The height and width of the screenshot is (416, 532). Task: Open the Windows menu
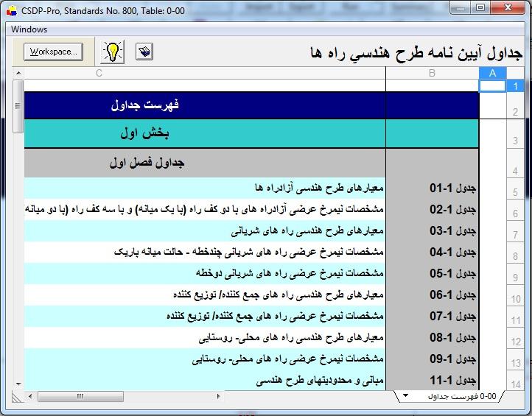click(29, 29)
